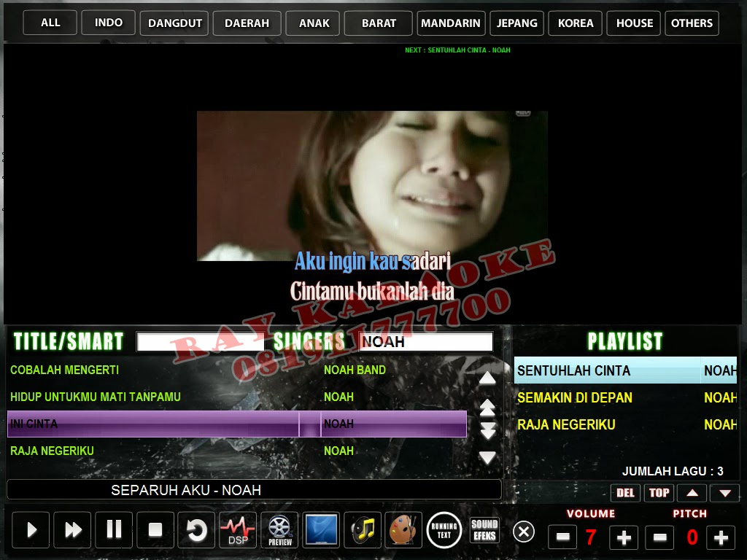Move playlist song to TOP

659,493
